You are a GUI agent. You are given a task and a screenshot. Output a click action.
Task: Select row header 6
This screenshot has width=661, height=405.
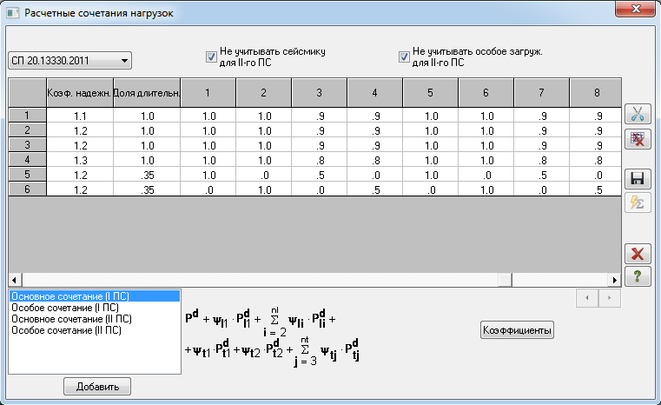(x=27, y=189)
